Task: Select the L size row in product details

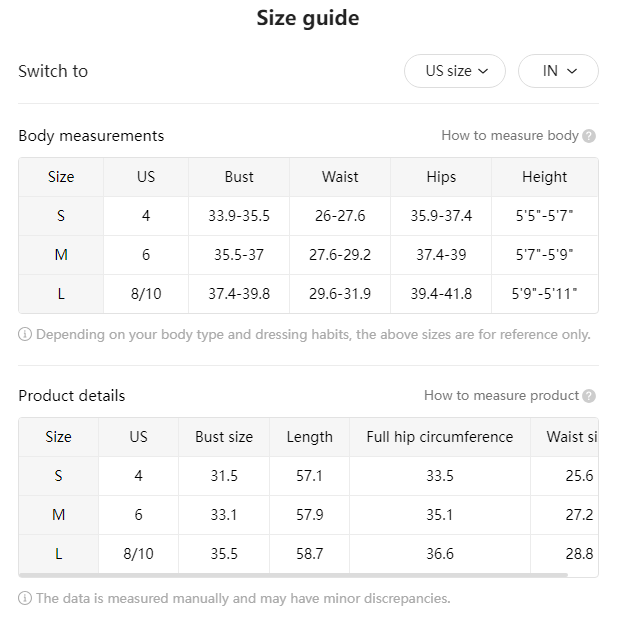Action: (308, 554)
